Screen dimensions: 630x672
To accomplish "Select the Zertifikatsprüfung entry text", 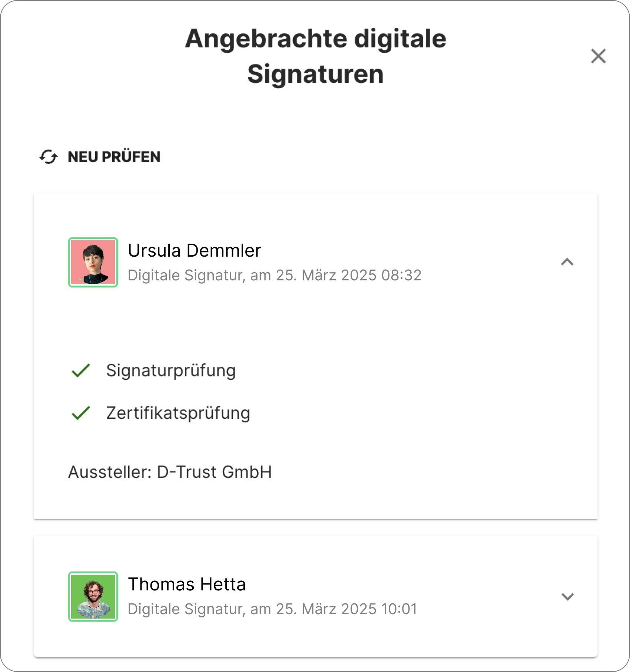I will (x=178, y=413).
